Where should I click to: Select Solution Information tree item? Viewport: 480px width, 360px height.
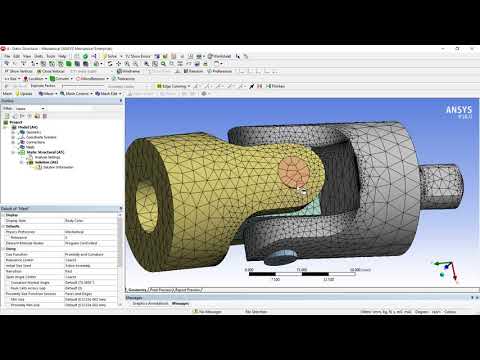click(58, 167)
